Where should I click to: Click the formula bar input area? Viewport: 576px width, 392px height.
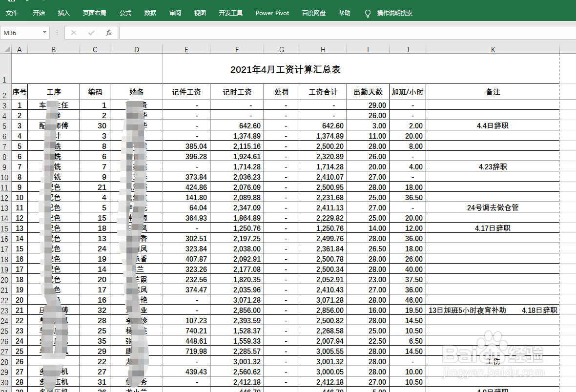pos(348,33)
